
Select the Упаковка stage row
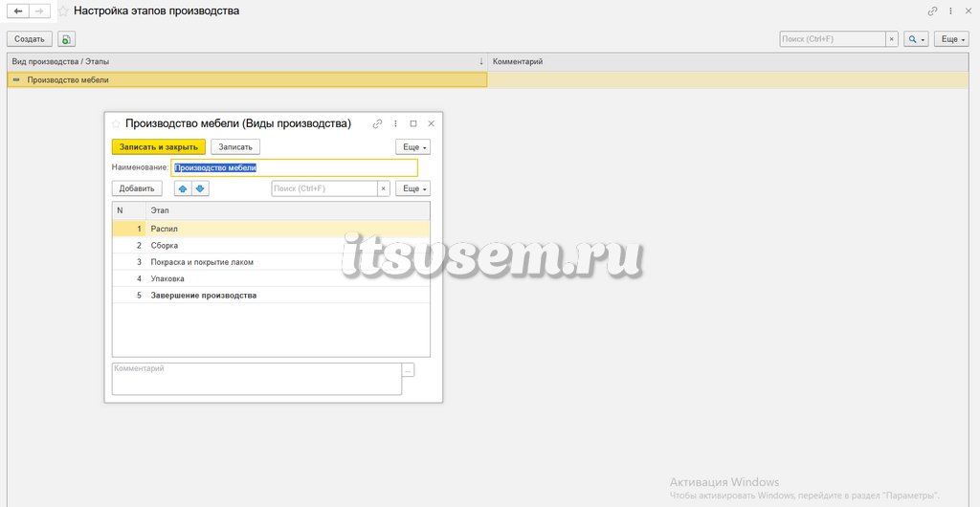(x=271, y=278)
